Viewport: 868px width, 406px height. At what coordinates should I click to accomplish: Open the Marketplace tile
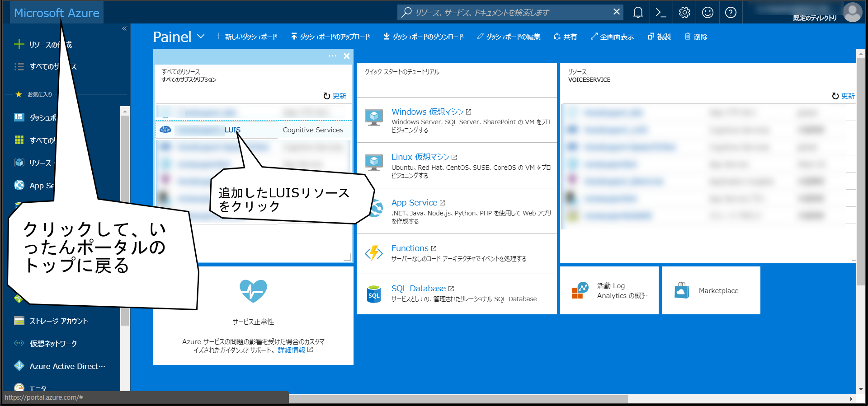click(711, 290)
